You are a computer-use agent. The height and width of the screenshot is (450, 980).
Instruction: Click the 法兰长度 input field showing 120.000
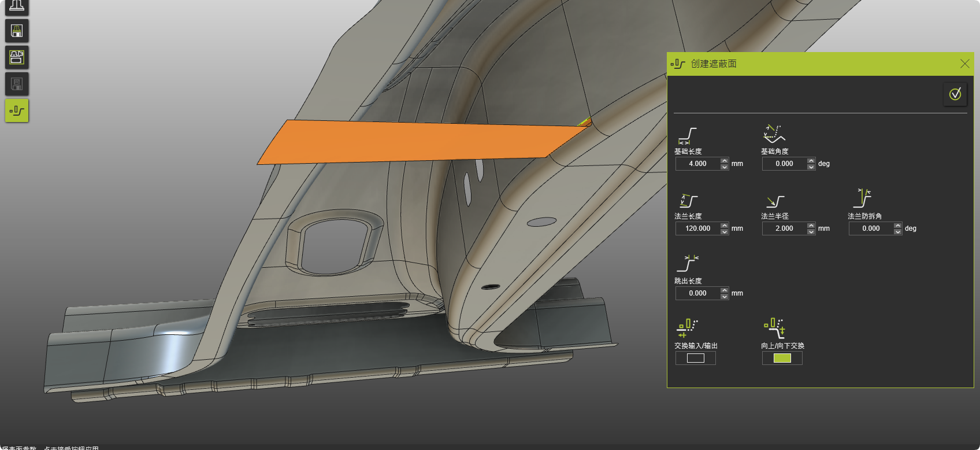pos(698,228)
